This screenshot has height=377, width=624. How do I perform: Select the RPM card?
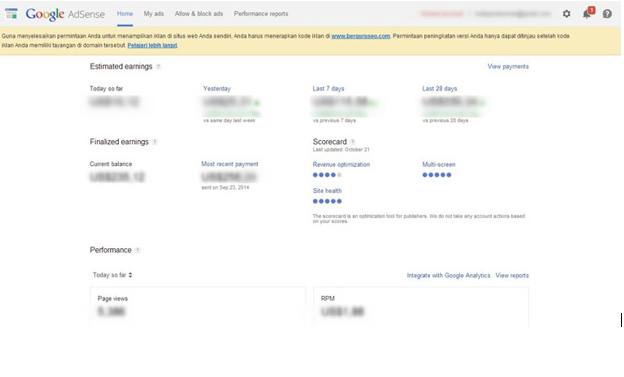421,307
